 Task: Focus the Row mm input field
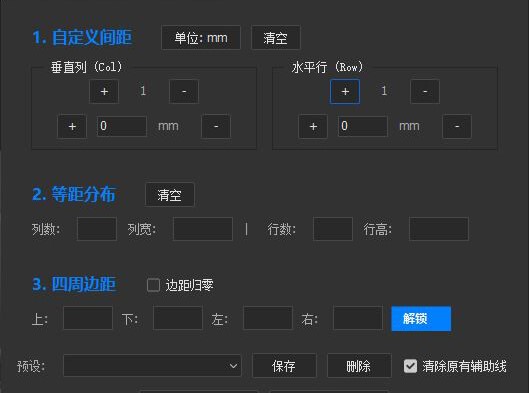tap(363, 126)
